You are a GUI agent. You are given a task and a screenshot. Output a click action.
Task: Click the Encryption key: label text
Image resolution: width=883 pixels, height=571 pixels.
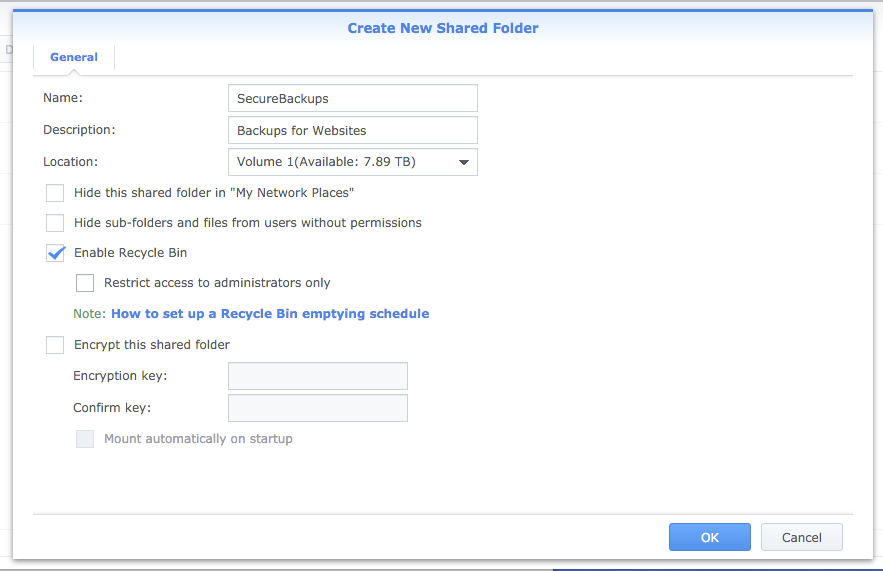(119, 376)
